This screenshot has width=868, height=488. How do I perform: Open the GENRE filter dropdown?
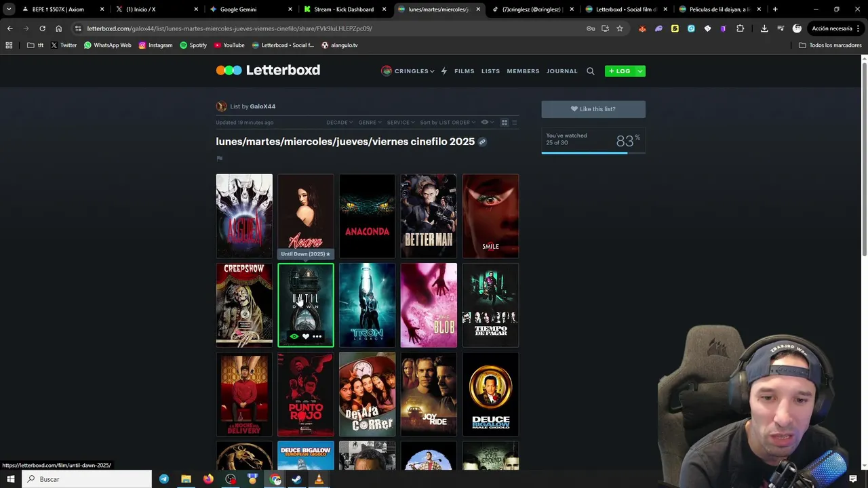click(x=370, y=123)
